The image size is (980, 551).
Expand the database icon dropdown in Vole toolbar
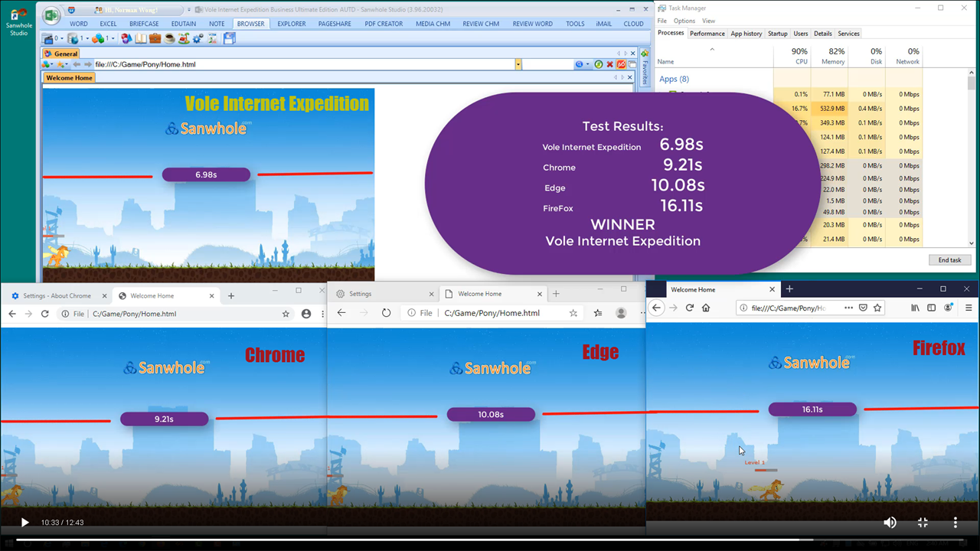tap(87, 38)
